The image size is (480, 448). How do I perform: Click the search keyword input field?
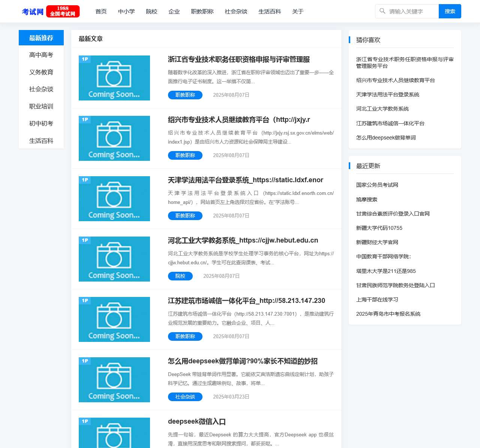(x=411, y=11)
